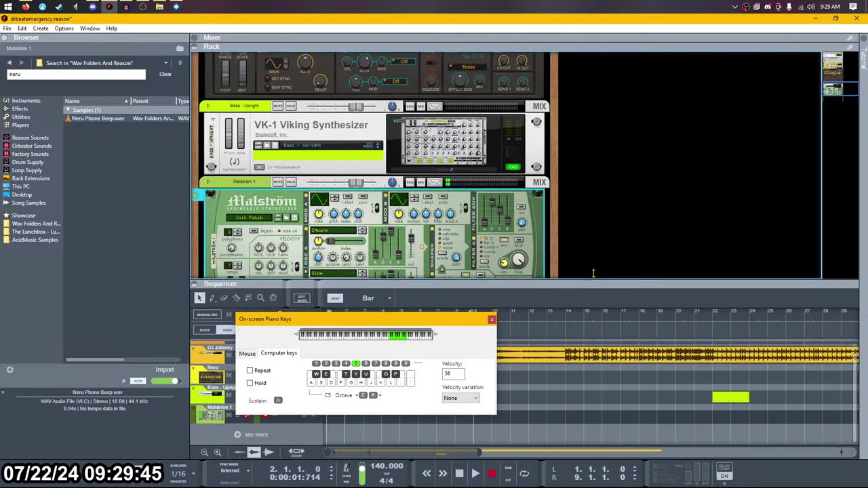The height and width of the screenshot is (488, 868).
Task: Select the Razor tool in Sequencer
Action: [236, 298]
